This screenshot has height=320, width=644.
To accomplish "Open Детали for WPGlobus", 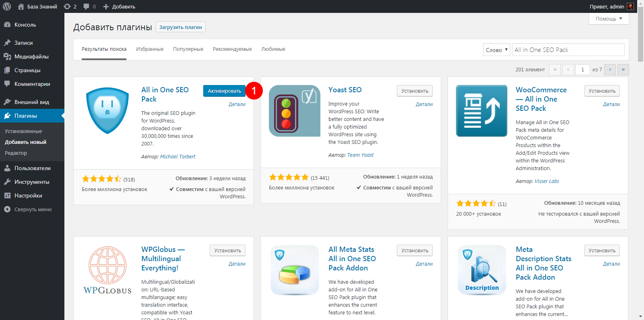I will (237, 264).
